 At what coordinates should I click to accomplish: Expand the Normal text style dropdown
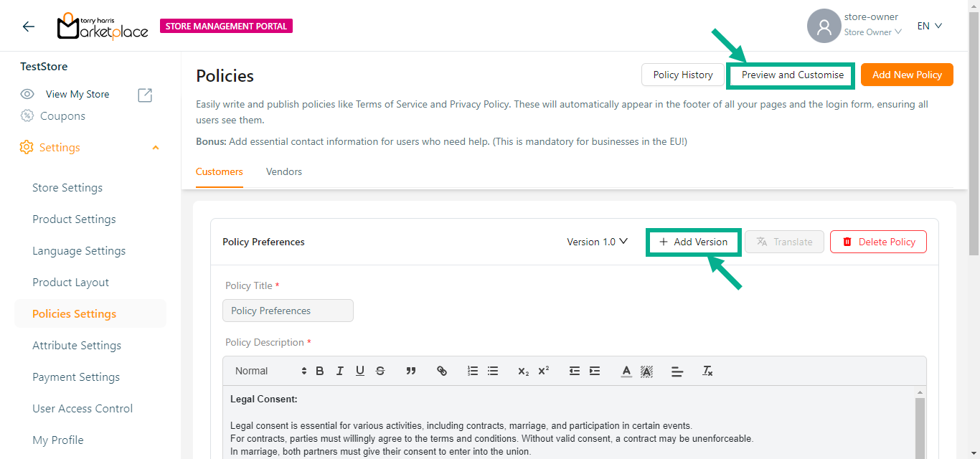coord(270,371)
